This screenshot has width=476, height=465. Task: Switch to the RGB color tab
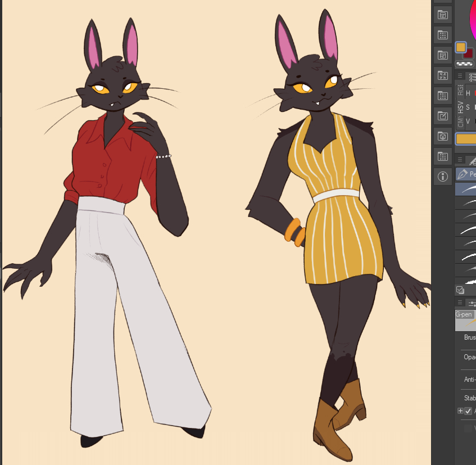460,90
